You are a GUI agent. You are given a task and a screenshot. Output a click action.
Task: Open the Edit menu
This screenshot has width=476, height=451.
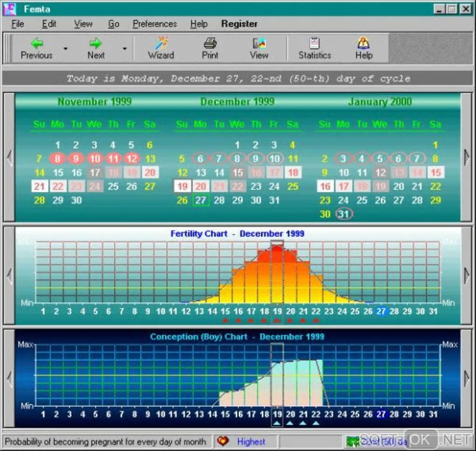click(49, 24)
